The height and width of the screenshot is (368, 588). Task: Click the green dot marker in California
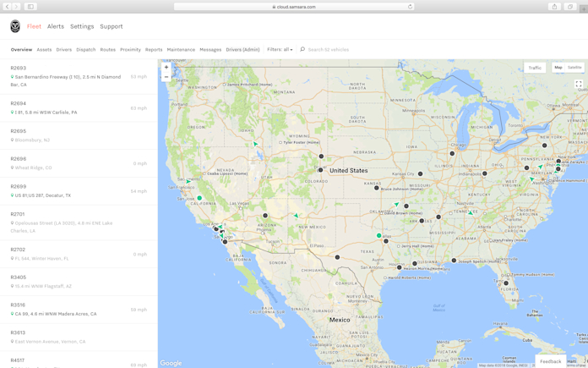coord(199,198)
